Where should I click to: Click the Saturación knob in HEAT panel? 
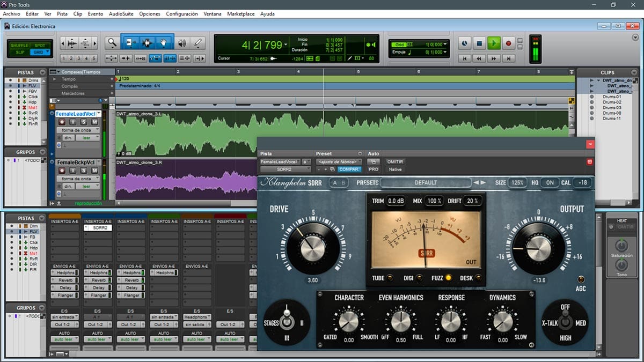pos(621,246)
